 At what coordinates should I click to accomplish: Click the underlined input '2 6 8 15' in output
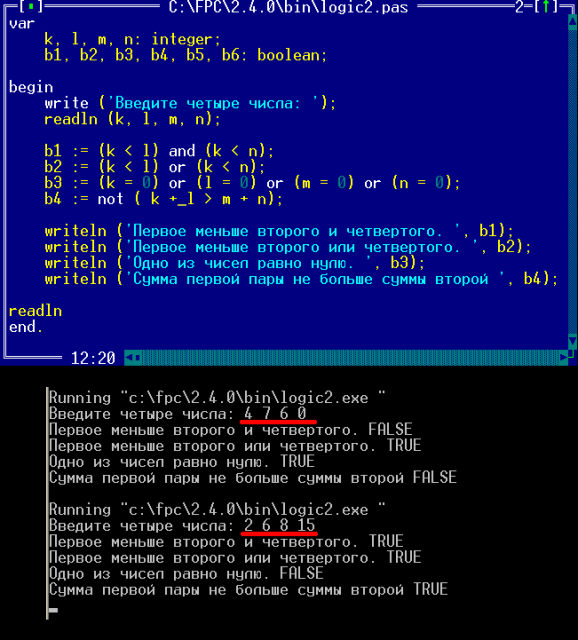[x=280, y=525]
